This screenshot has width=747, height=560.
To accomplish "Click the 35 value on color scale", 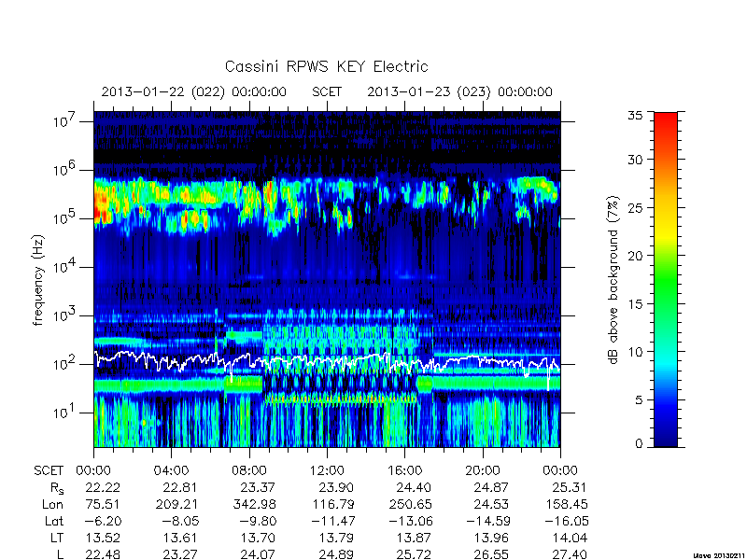I will [635, 116].
